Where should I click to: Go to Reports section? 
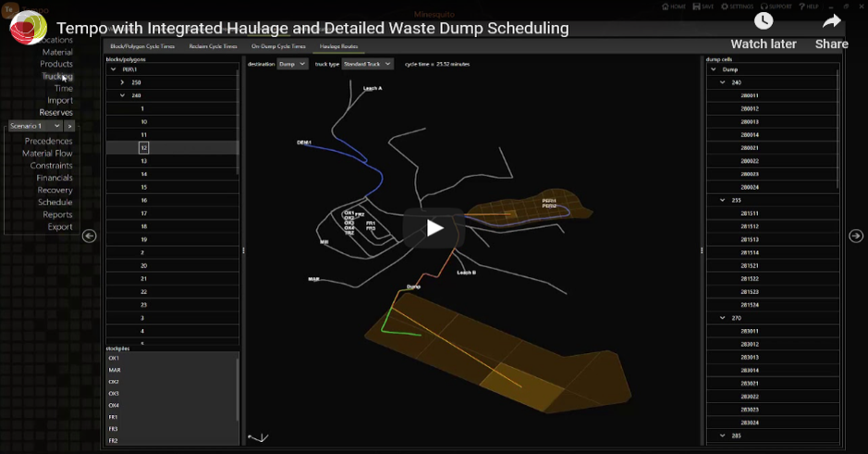pos(57,215)
